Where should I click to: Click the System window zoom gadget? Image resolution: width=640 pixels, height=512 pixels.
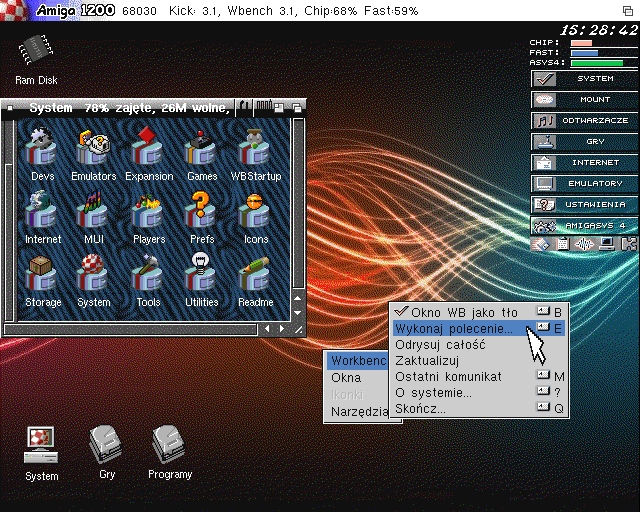pos(279,108)
